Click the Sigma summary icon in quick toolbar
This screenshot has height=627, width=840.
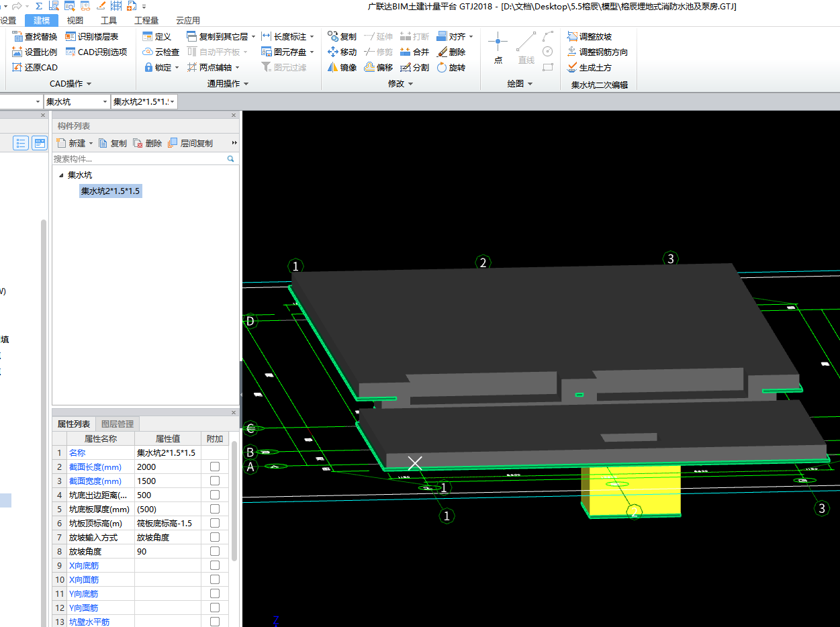39,6
